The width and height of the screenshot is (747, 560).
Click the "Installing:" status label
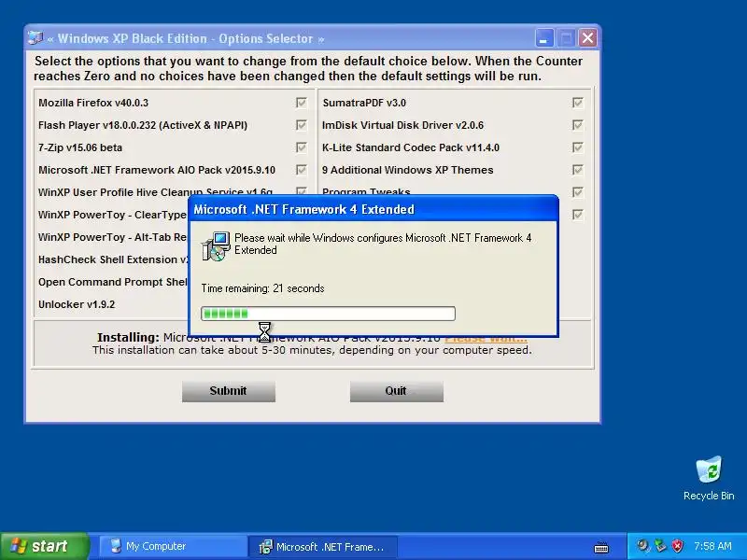coord(128,337)
